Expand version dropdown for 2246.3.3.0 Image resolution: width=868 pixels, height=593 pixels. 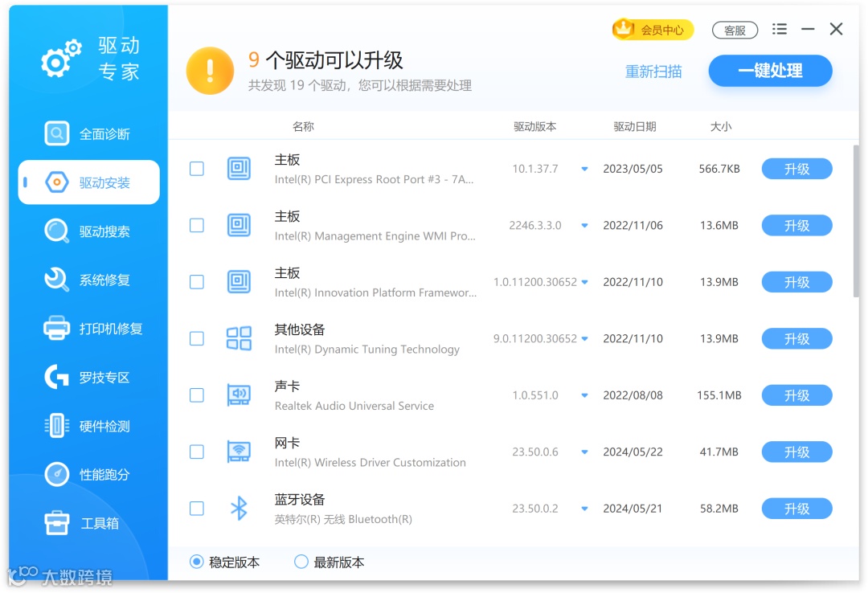pyautogui.click(x=584, y=225)
